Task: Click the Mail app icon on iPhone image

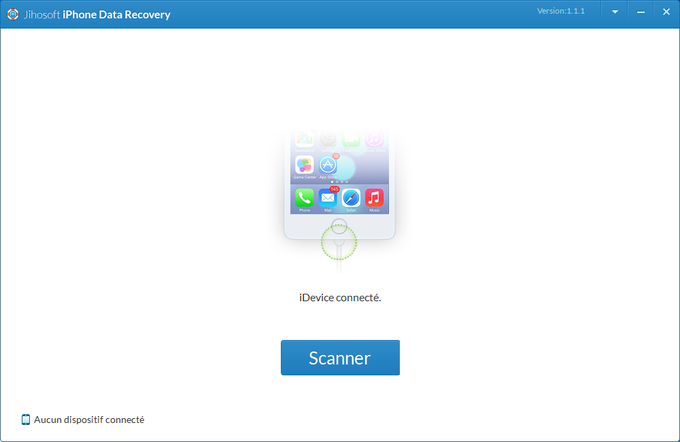Action: pyautogui.click(x=327, y=198)
